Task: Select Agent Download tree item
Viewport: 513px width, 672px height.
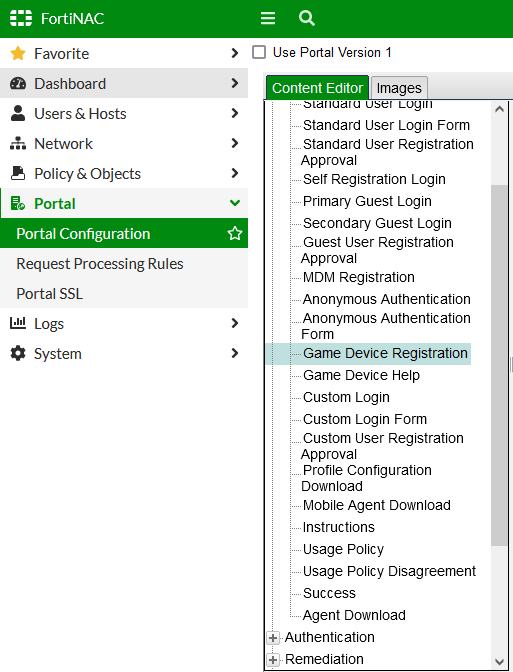Action: coord(354,615)
